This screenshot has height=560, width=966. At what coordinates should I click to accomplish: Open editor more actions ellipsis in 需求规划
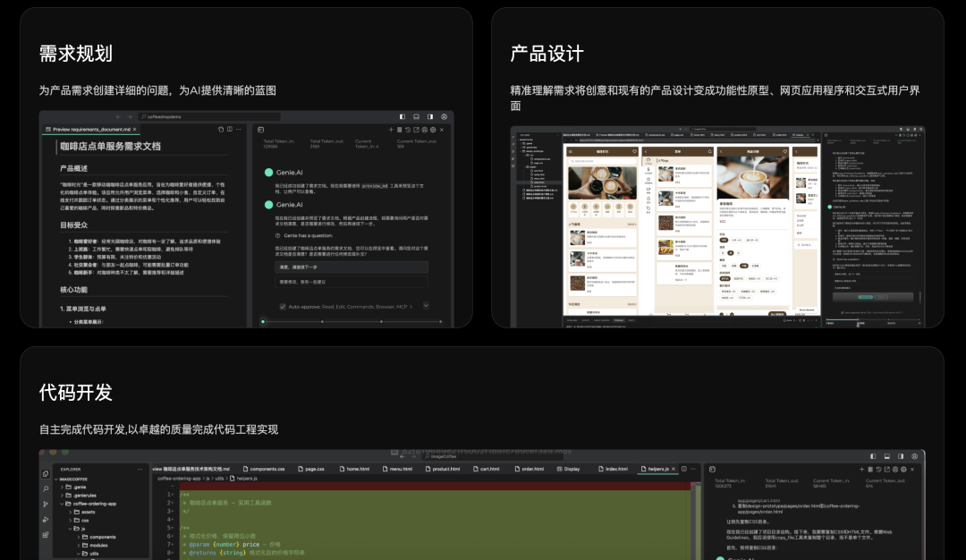(x=239, y=130)
